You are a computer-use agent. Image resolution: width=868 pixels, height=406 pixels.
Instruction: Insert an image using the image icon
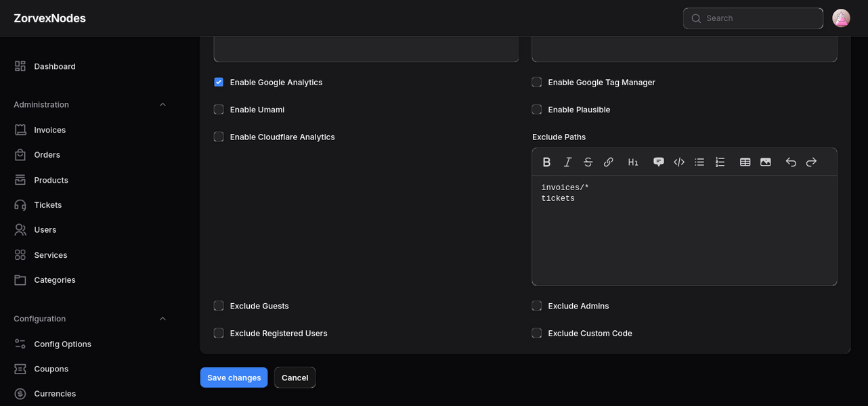(766, 162)
